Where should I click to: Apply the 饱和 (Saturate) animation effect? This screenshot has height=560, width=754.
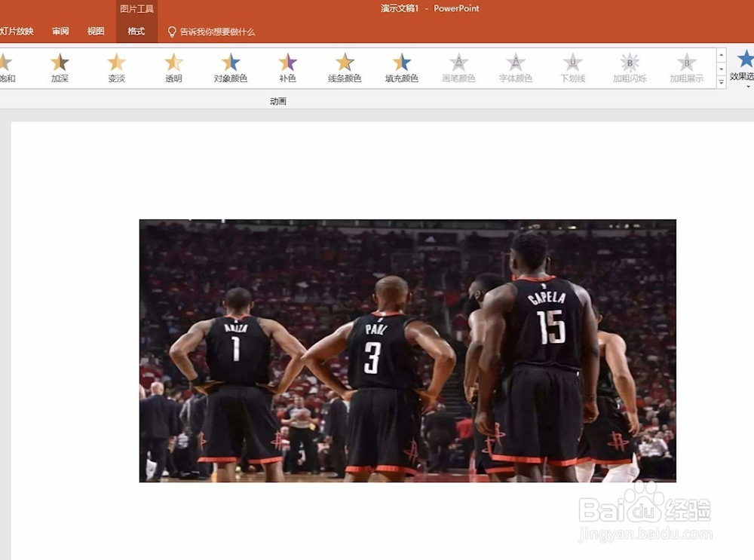point(7,68)
